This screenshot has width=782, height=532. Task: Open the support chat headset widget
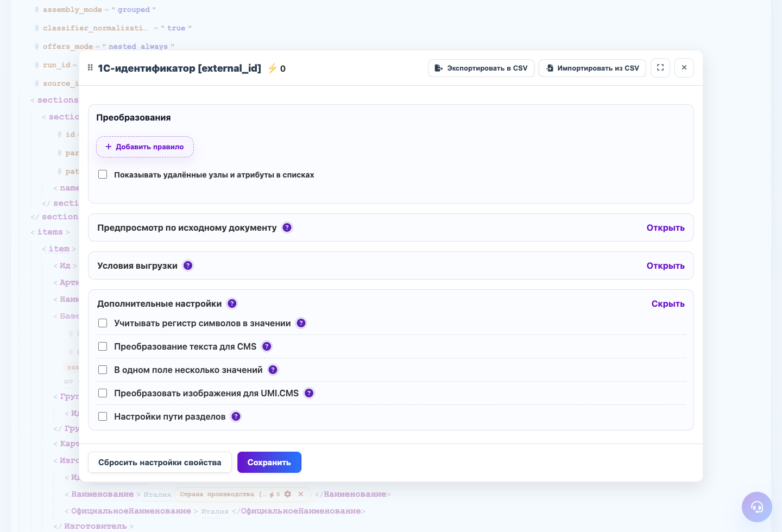point(757,507)
